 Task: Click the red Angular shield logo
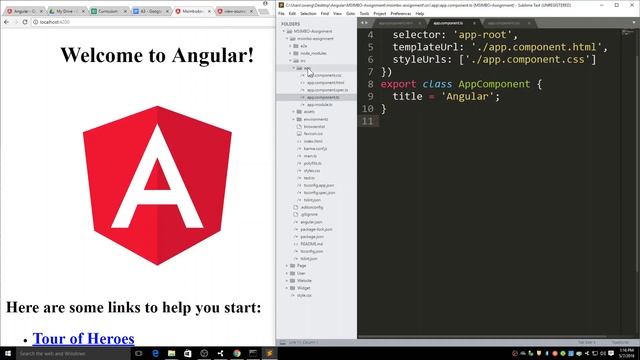coord(157,185)
